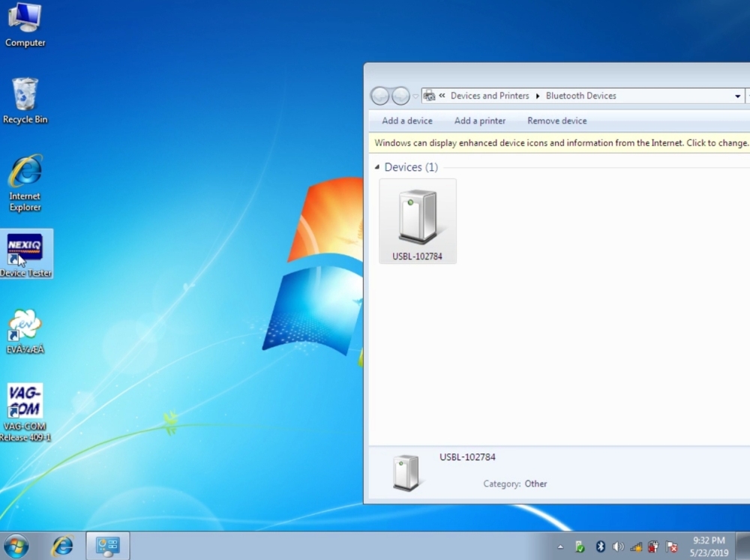Image resolution: width=750 pixels, height=560 pixels.
Task: Click Bluetooth Devices breadcrumb in address bar
Action: 581,96
